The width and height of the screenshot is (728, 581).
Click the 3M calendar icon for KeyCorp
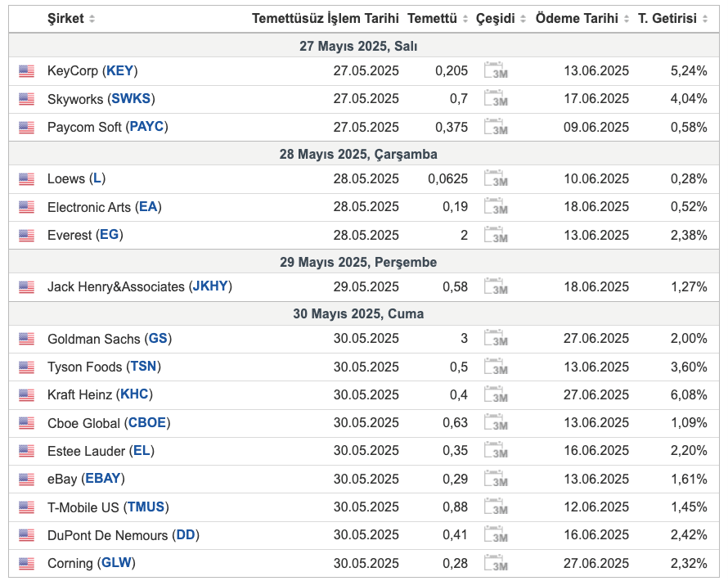pos(496,70)
